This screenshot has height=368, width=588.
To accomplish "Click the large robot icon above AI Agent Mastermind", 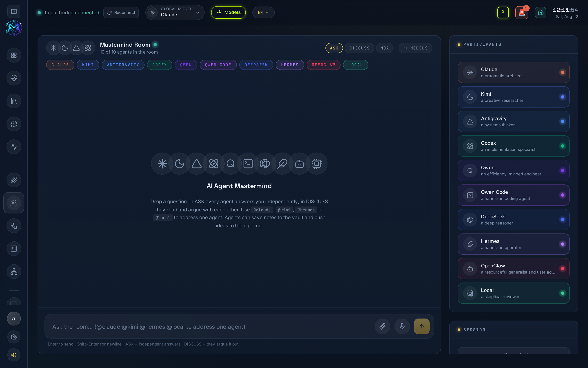I will coord(299,164).
